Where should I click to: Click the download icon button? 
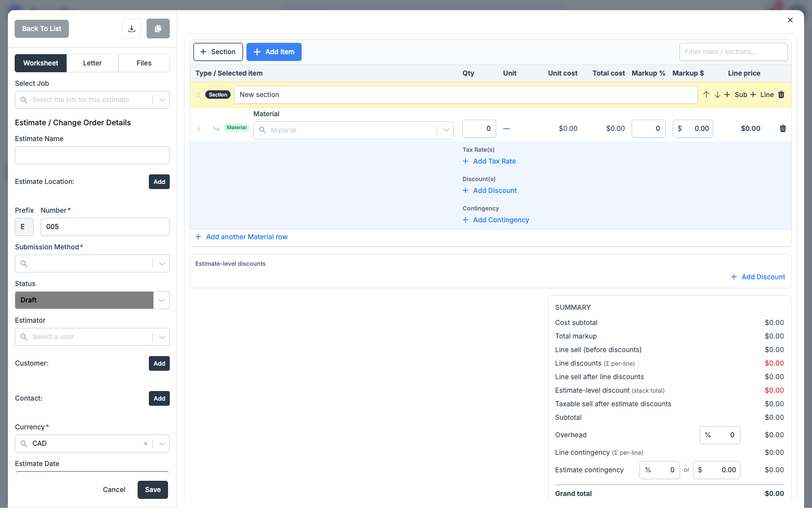[x=131, y=29]
